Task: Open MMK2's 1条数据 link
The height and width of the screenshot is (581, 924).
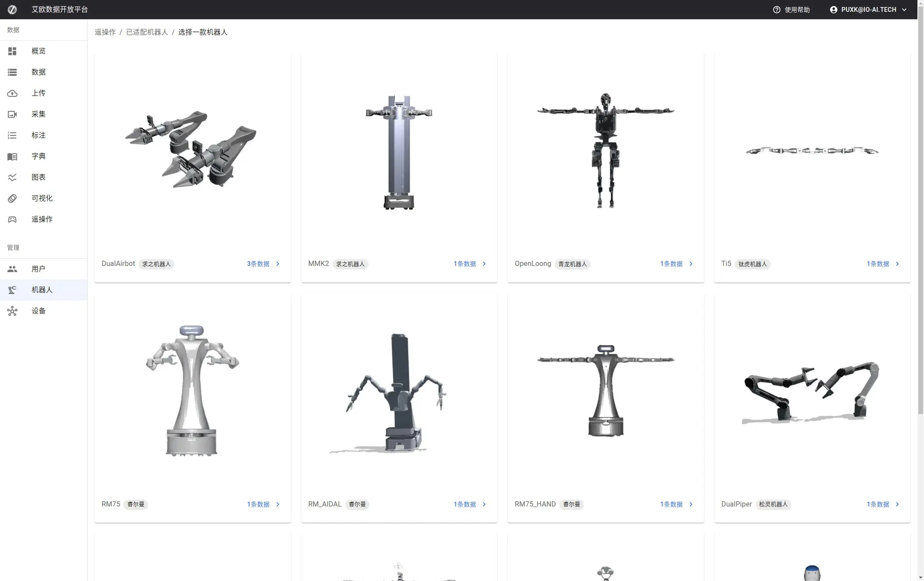Action: pyautogui.click(x=464, y=264)
